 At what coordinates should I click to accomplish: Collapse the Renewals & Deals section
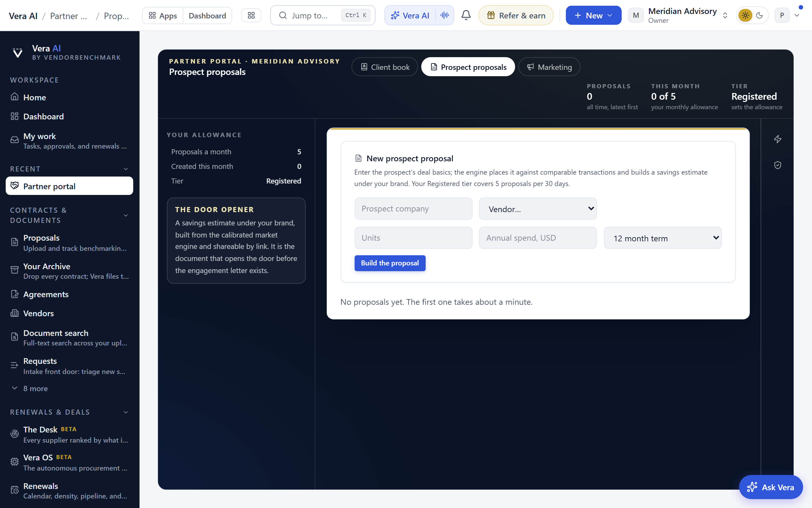point(126,412)
